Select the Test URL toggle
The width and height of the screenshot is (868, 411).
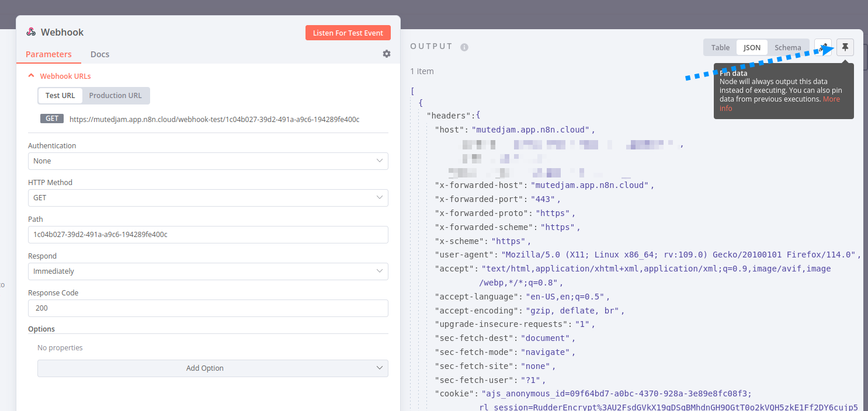(60, 96)
